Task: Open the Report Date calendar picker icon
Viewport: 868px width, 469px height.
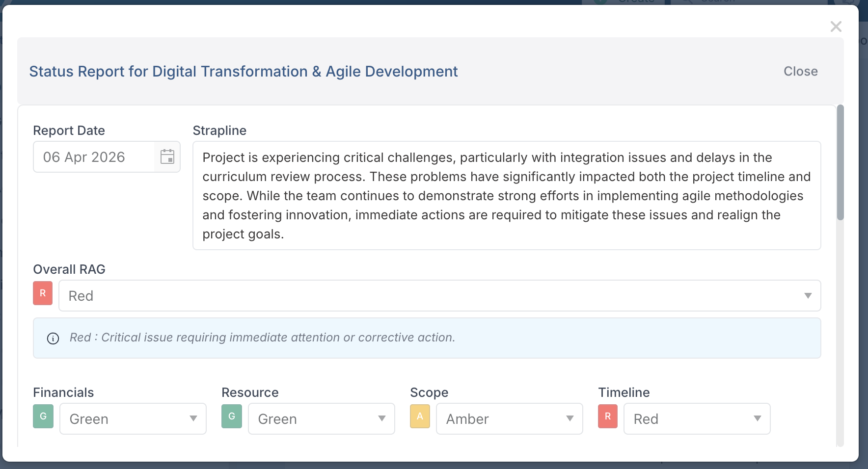Action: pos(167,157)
